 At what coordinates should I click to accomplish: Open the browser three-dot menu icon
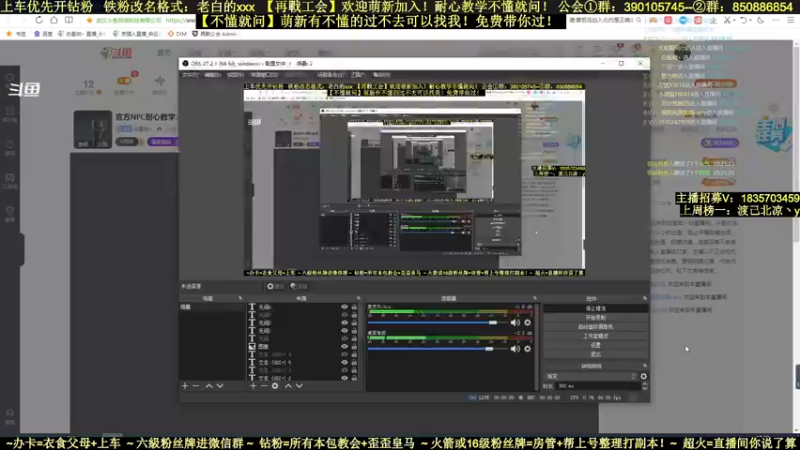pos(776,20)
